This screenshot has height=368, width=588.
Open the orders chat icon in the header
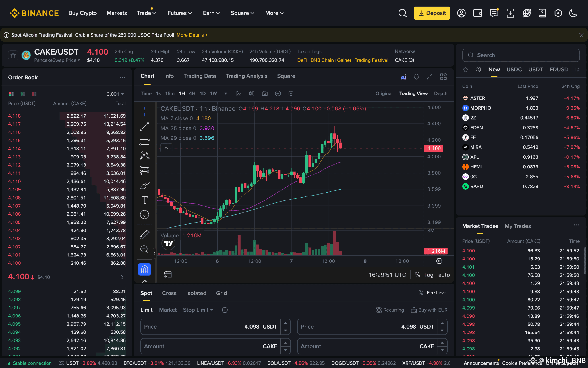tap(494, 13)
